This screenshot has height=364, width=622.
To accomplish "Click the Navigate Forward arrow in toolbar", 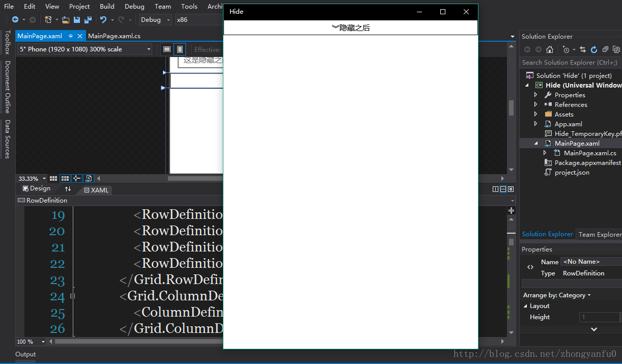I will tap(33, 19).
